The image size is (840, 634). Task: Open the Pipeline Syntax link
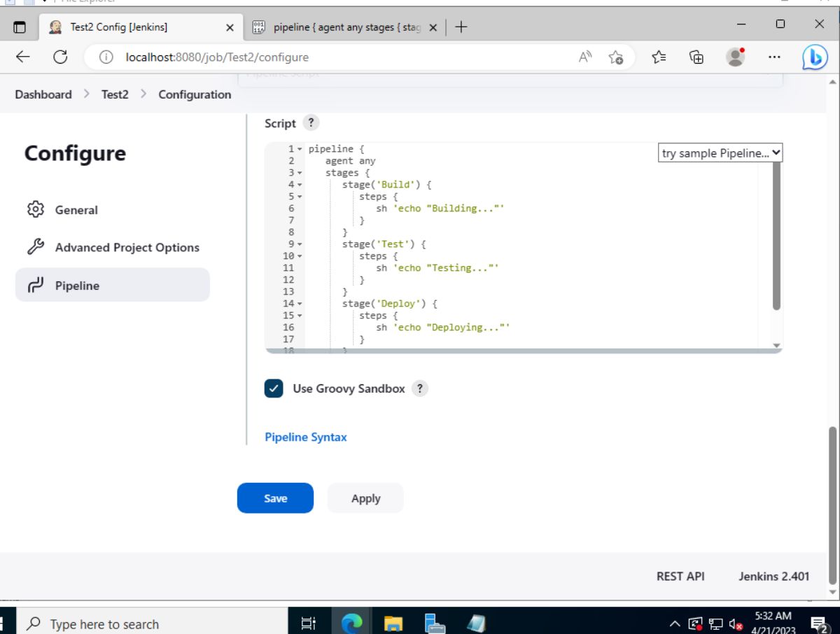(306, 436)
